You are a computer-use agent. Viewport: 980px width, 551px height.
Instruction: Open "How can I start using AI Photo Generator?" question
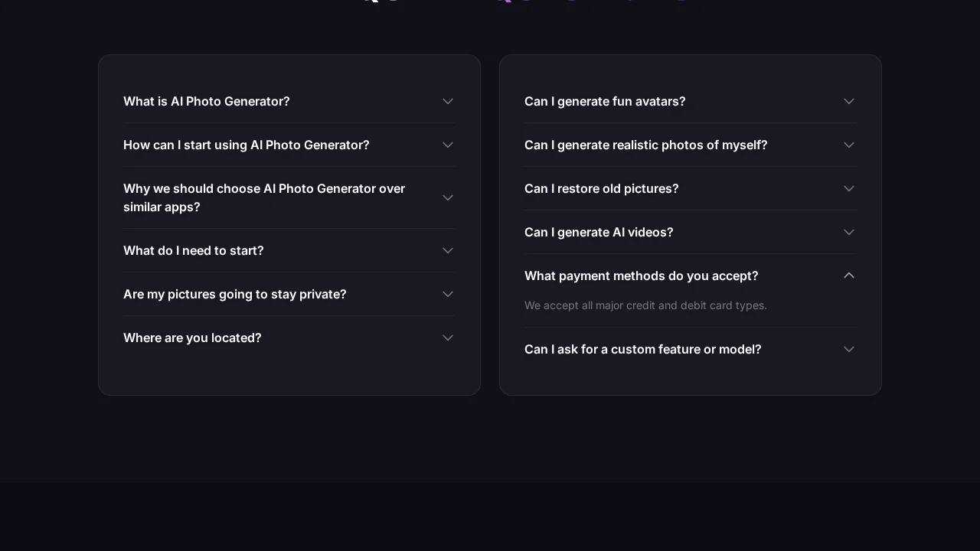point(247,145)
